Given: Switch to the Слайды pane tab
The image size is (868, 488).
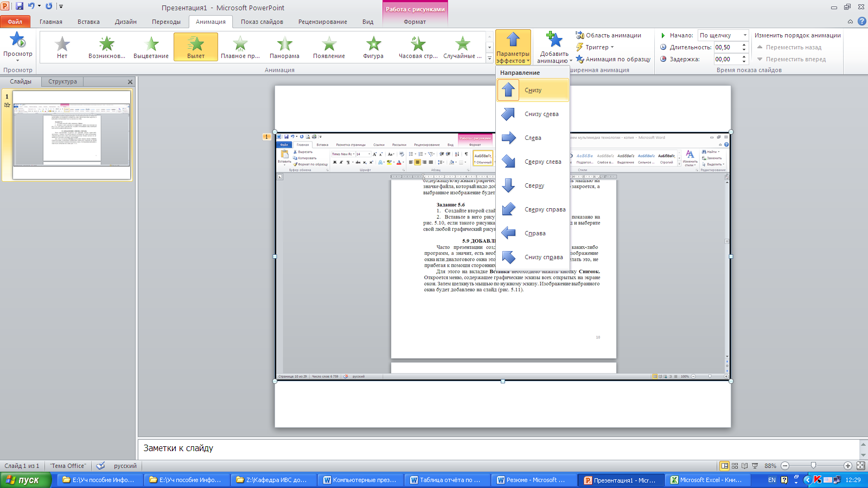Looking at the screenshot, I should (x=21, y=81).
